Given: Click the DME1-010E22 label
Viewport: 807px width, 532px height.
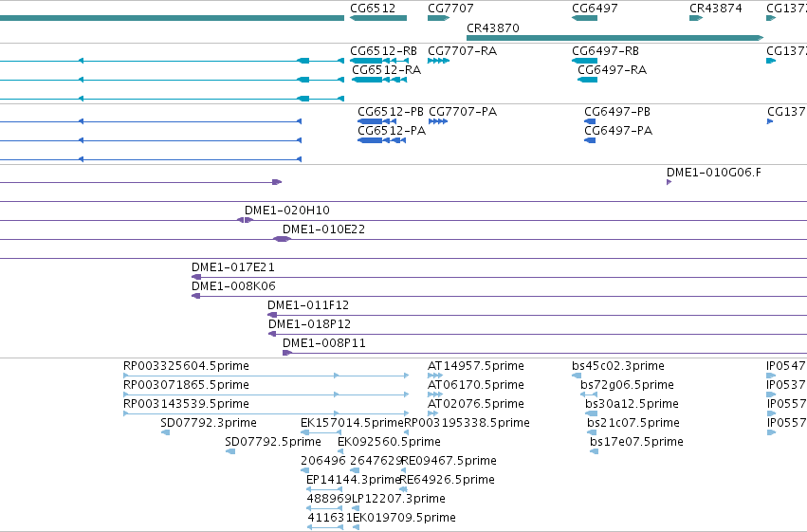Looking at the screenshot, I should (x=323, y=229).
